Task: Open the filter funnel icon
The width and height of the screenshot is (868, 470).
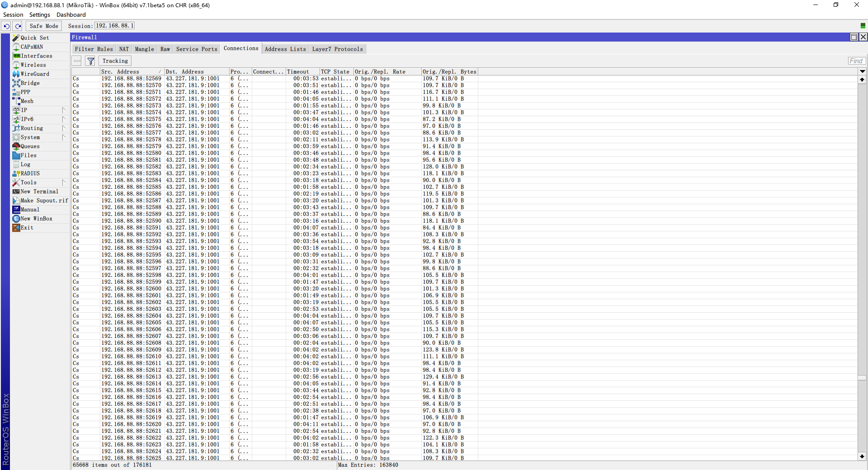Action: [90, 61]
